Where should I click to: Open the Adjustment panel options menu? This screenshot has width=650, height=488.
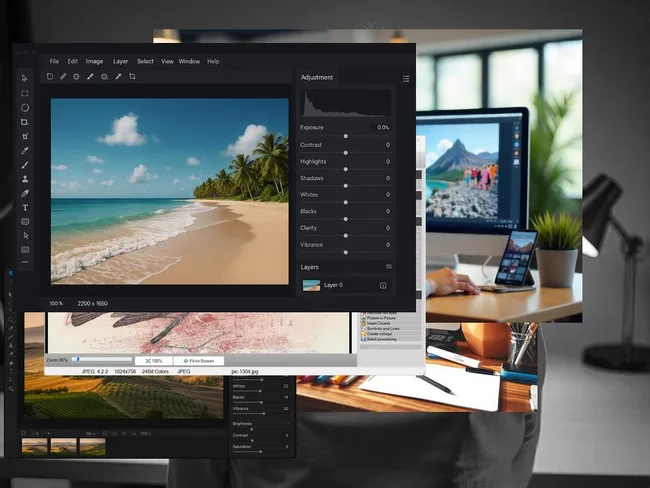coord(406,78)
